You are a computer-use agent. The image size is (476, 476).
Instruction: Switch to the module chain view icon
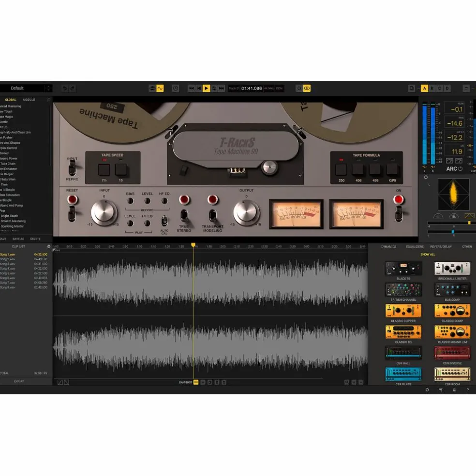(152, 89)
